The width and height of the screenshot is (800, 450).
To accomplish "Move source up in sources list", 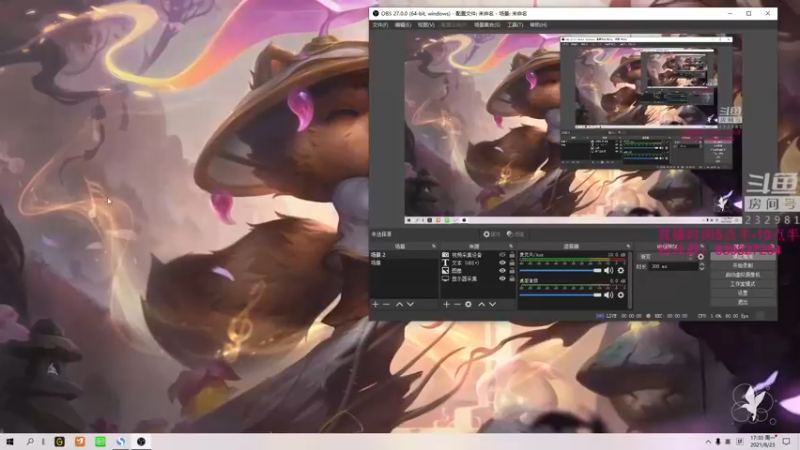I will (481, 304).
